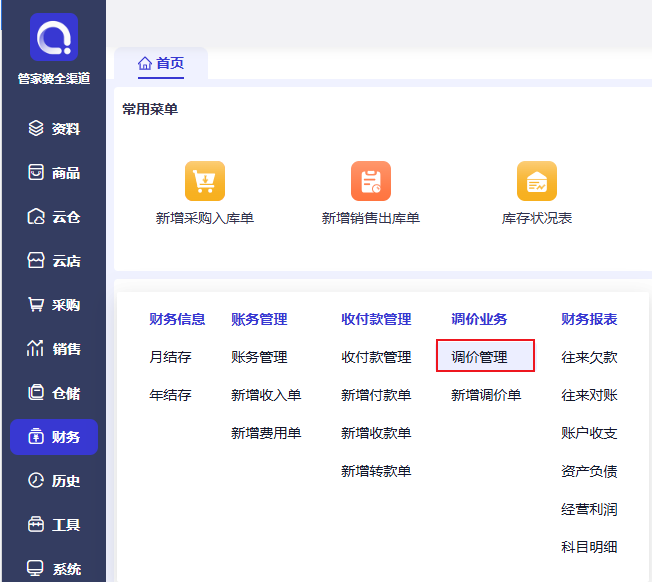Choose 新增收入单
Viewport: 652px width, 582px height.
point(266,395)
